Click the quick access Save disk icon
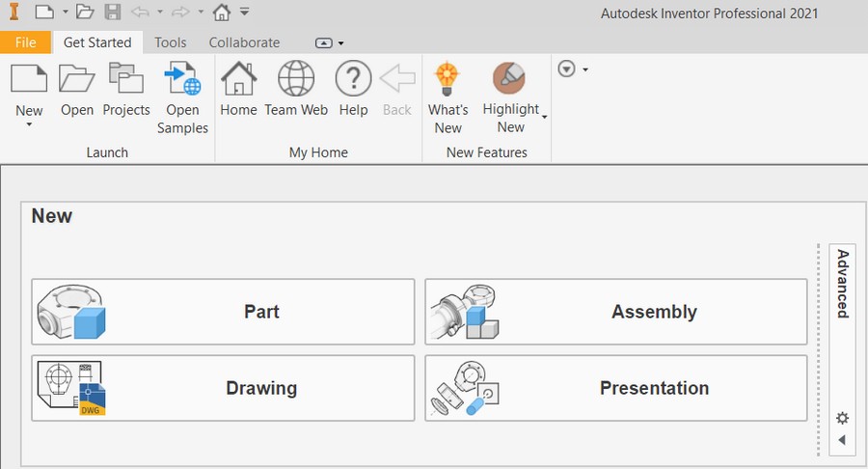This screenshot has height=469, width=868. click(113, 12)
